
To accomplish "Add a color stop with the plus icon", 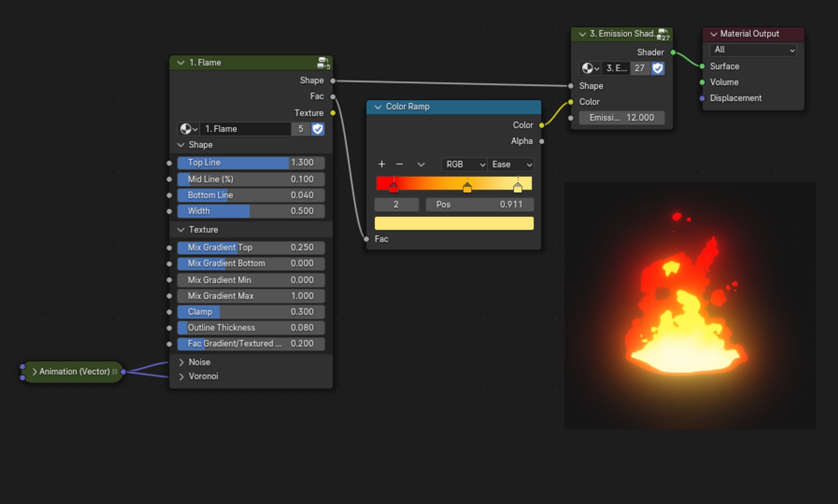I will (x=382, y=164).
